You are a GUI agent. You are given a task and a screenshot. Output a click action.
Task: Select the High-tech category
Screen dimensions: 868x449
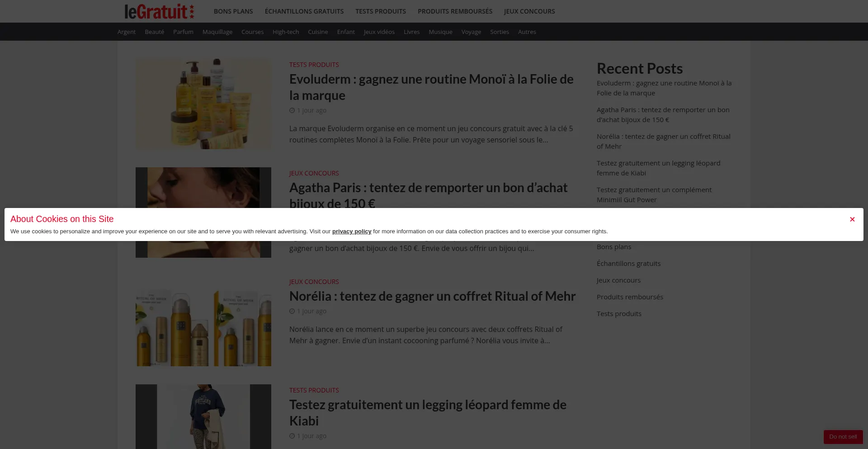(x=286, y=32)
